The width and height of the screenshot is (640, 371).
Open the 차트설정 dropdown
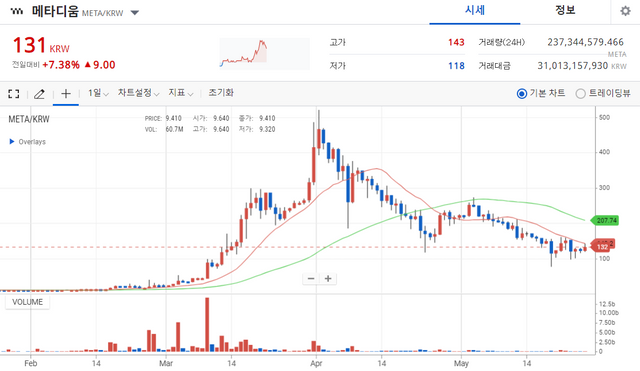[138, 93]
